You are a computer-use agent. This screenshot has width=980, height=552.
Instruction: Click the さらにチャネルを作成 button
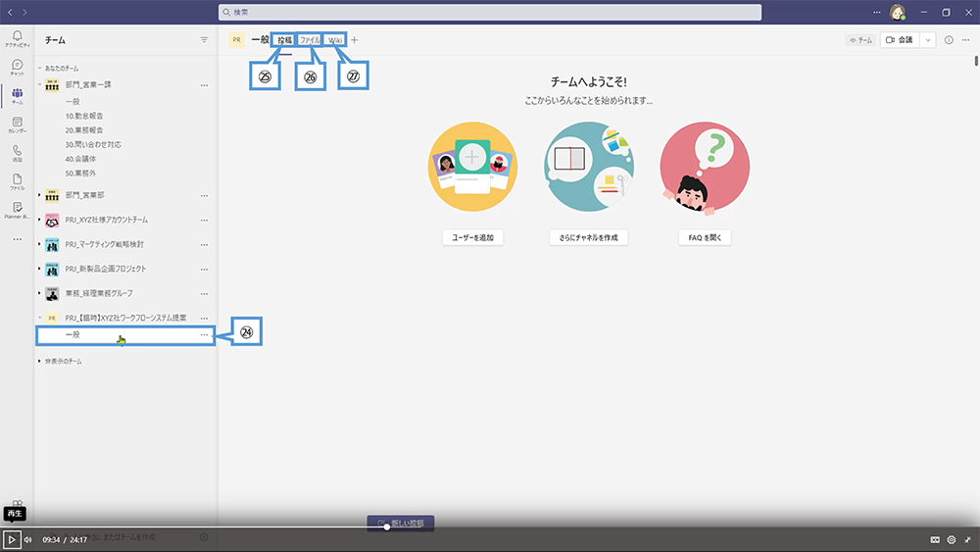(x=588, y=237)
